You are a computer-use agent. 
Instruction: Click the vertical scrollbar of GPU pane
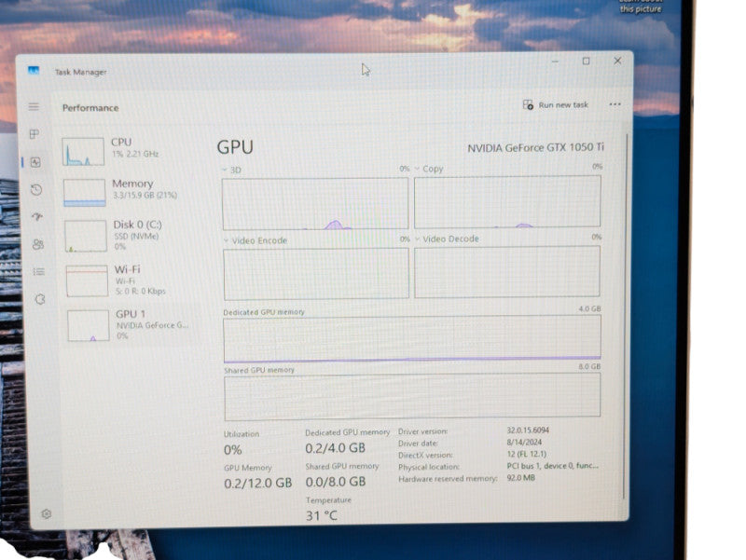click(x=625, y=316)
